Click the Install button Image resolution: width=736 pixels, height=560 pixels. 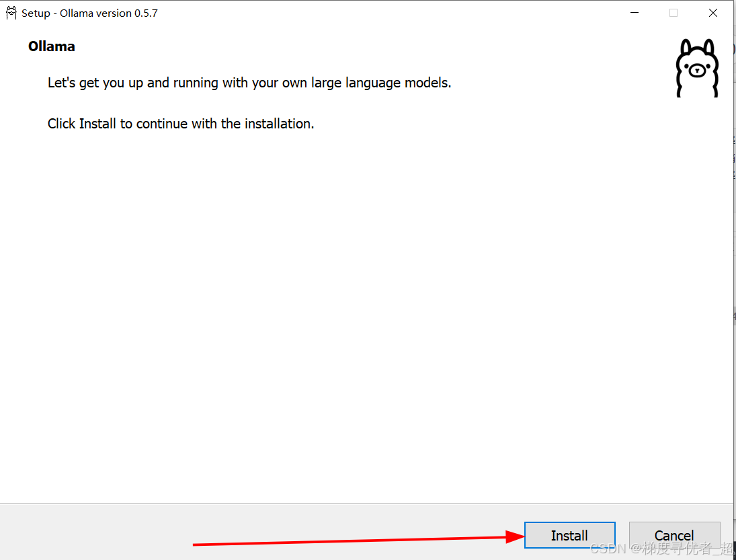point(569,535)
